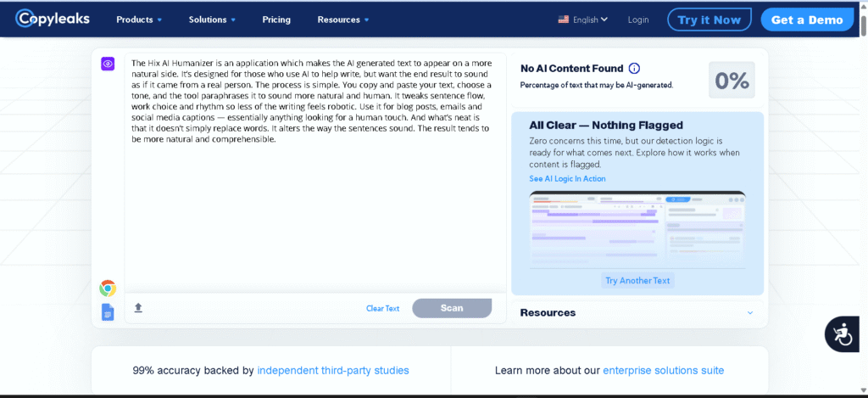Viewport: 868px width, 398px height.
Task: Click the purple eye icon beside text
Action: (108, 64)
